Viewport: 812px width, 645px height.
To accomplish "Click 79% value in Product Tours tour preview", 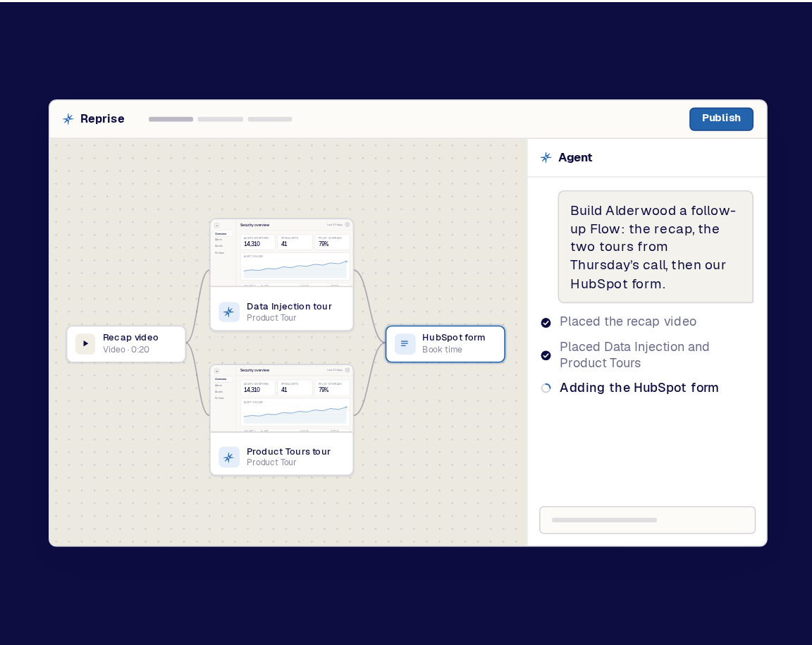I will point(324,390).
